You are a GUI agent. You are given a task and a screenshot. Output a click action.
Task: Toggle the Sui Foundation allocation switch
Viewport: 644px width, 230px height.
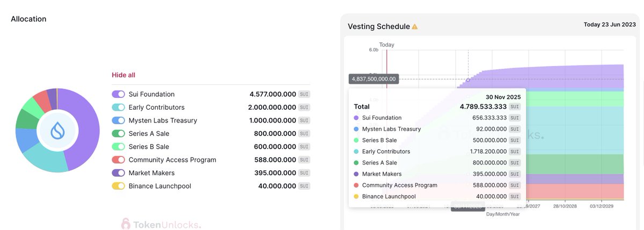(x=119, y=94)
